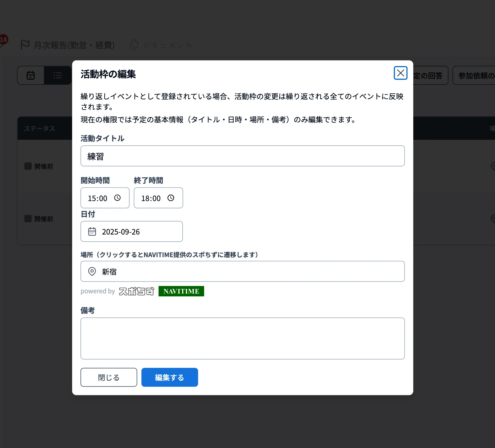Click the location pin icon in the 場所 field
495x448 pixels.
pos(92,271)
